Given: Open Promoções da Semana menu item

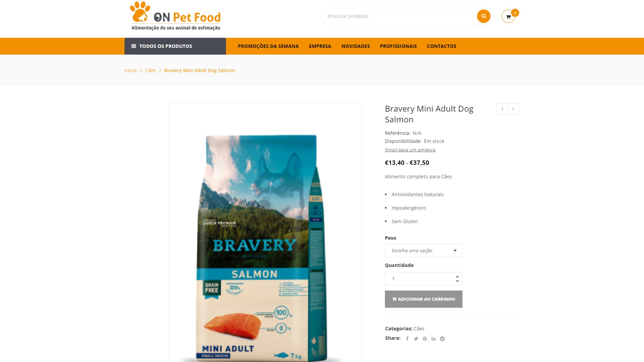Looking at the screenshot, I should pyautogui.click(x=268, y=46).
